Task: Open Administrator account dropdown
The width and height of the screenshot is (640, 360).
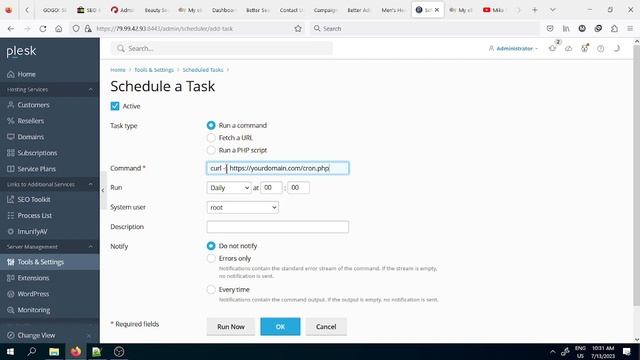Action: point(513,49)
